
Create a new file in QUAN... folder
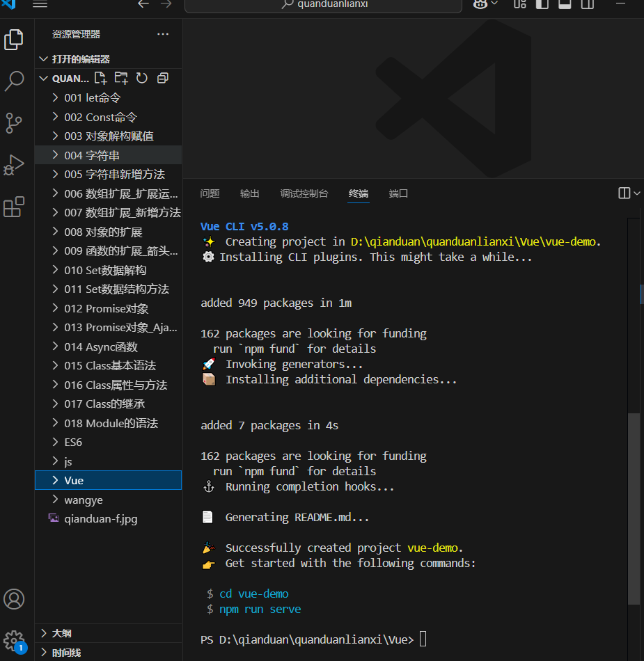(100, 78)
